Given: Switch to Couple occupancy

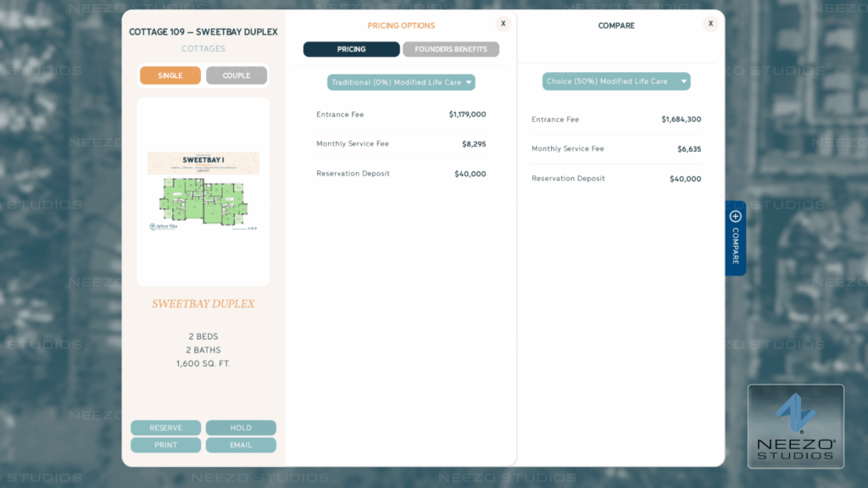Looking at the screenshot, I should 236,75.
